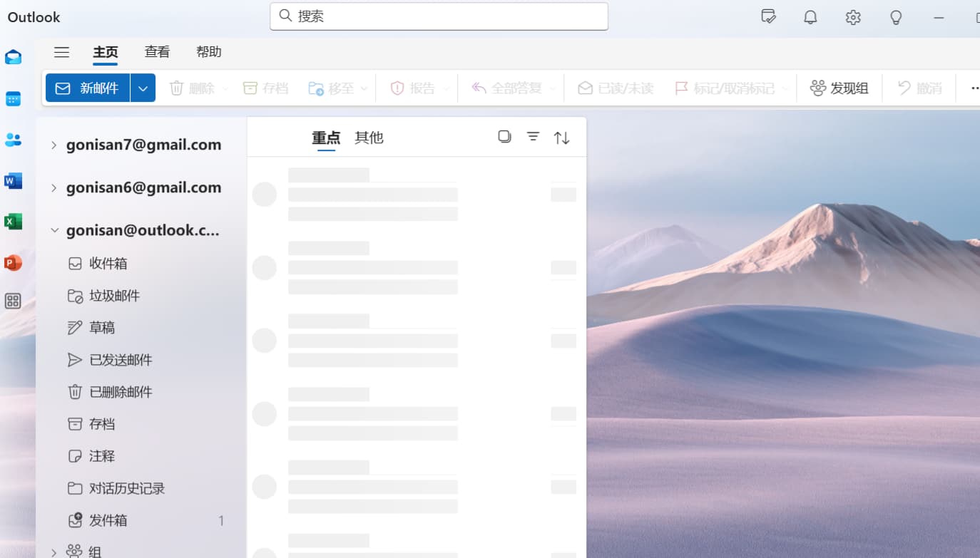Switch to the 帮助 ribbon tab
Viewport: 980px width, 558px height.
tap(209, 52)
